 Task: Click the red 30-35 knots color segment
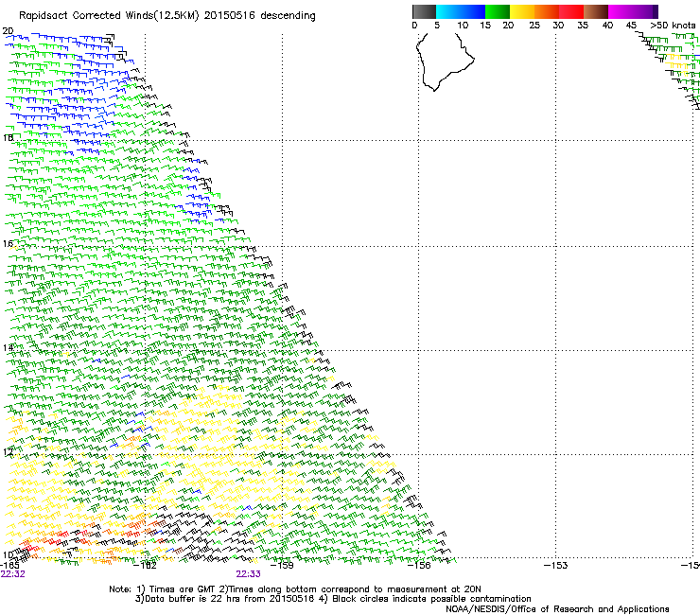(x=571, y=11)
